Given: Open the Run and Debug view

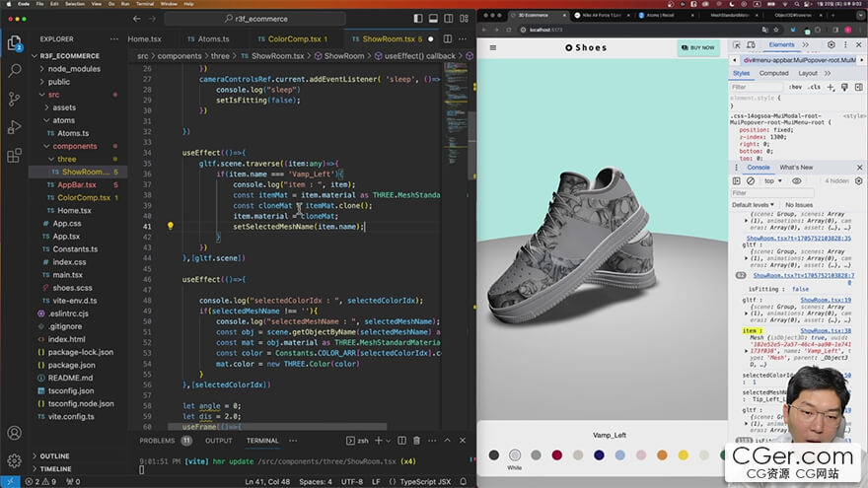Looking at the screenshot, I should click(x=15, y=127).
